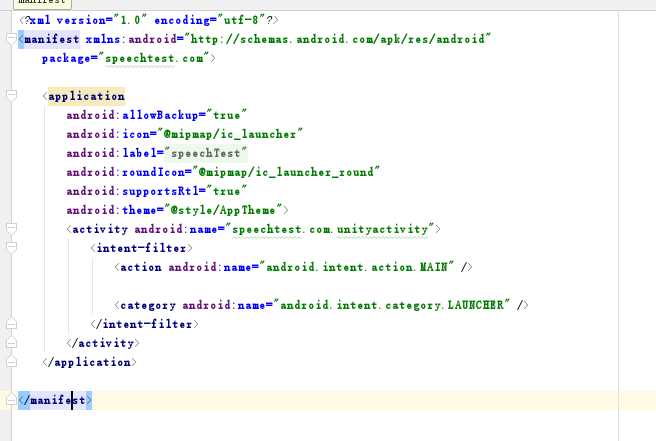Click the "speechtest.com.unityactivity" activity name
Screen dimensions: 656x441
[x=330, y=229]
